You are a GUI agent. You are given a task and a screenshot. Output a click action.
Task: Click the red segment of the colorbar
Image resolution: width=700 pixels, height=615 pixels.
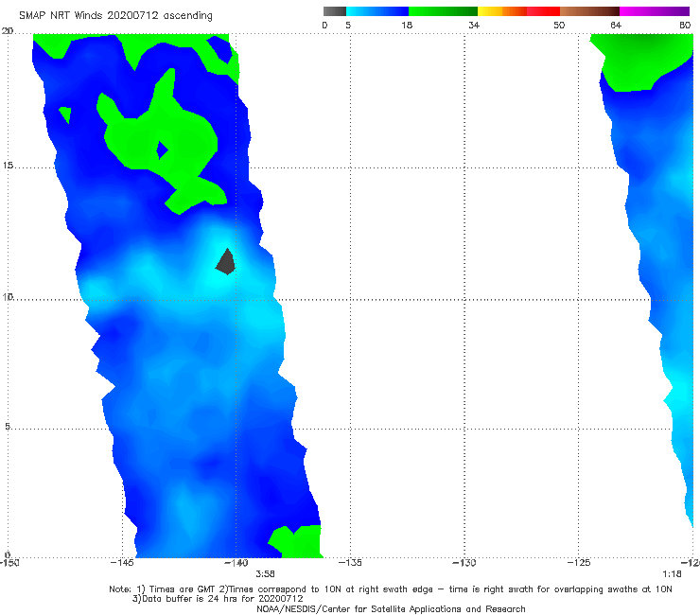coord(543,11)
